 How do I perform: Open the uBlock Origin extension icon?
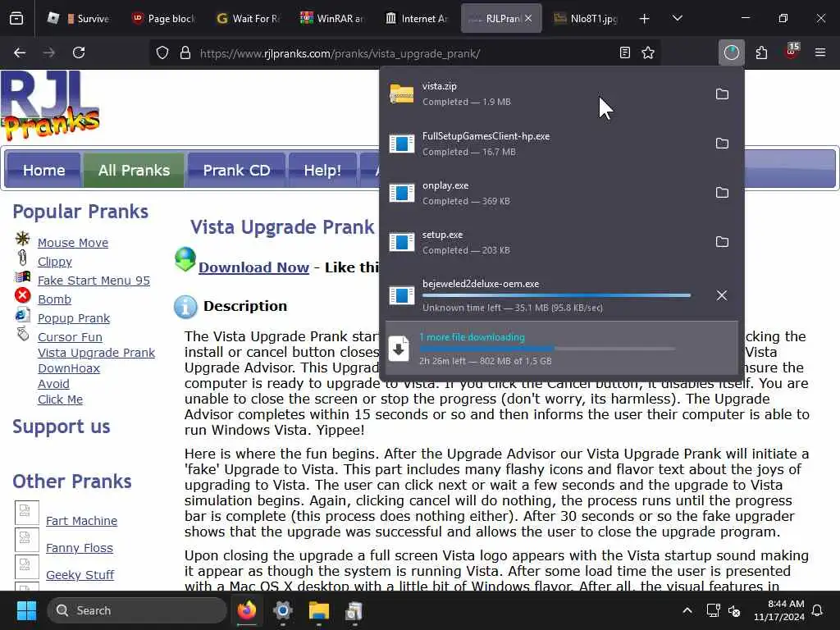click(792, 52)
